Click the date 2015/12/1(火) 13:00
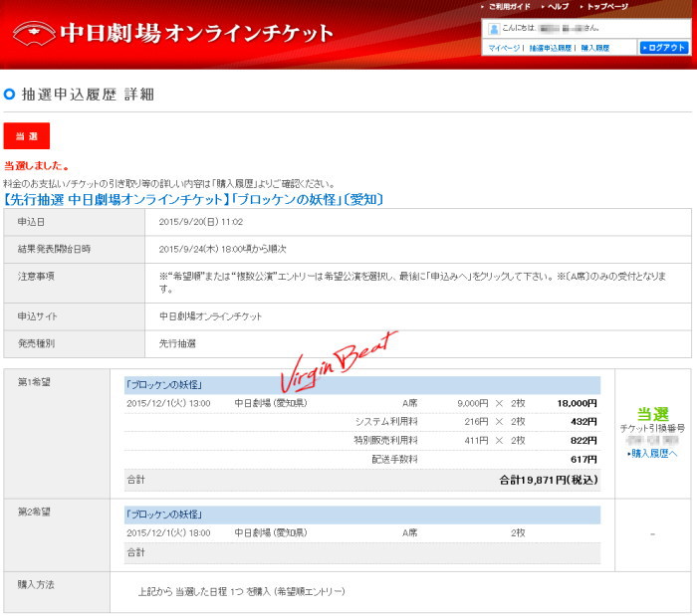This screenshot has width=697, height=616. click(168, 404)
